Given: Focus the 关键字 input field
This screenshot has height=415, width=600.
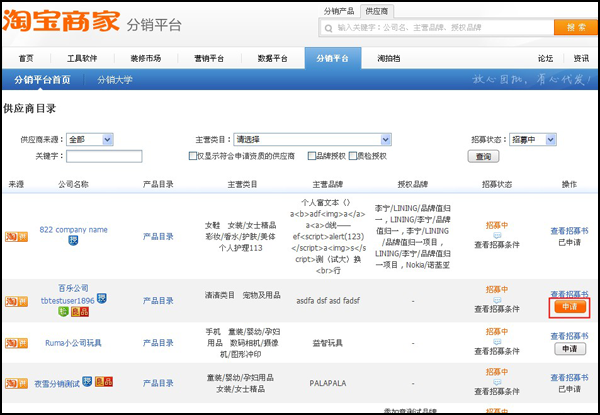Looking at the screenshot, I should click(104, 156).
